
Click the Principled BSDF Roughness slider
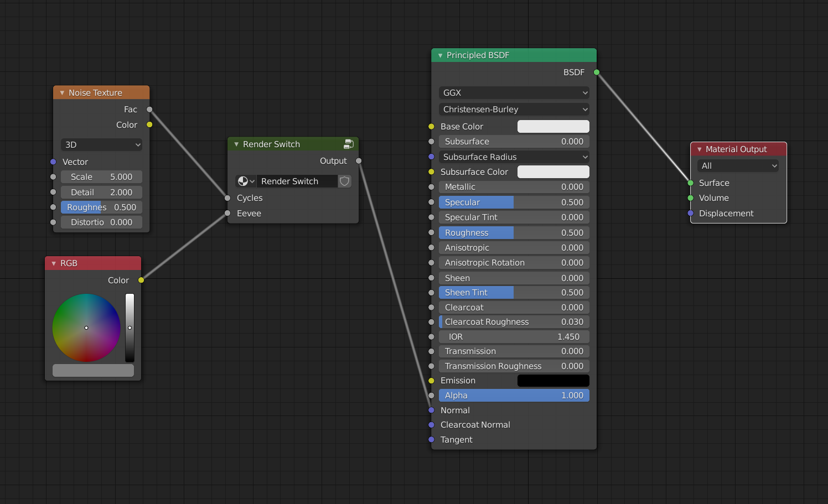tap(514, 233)
